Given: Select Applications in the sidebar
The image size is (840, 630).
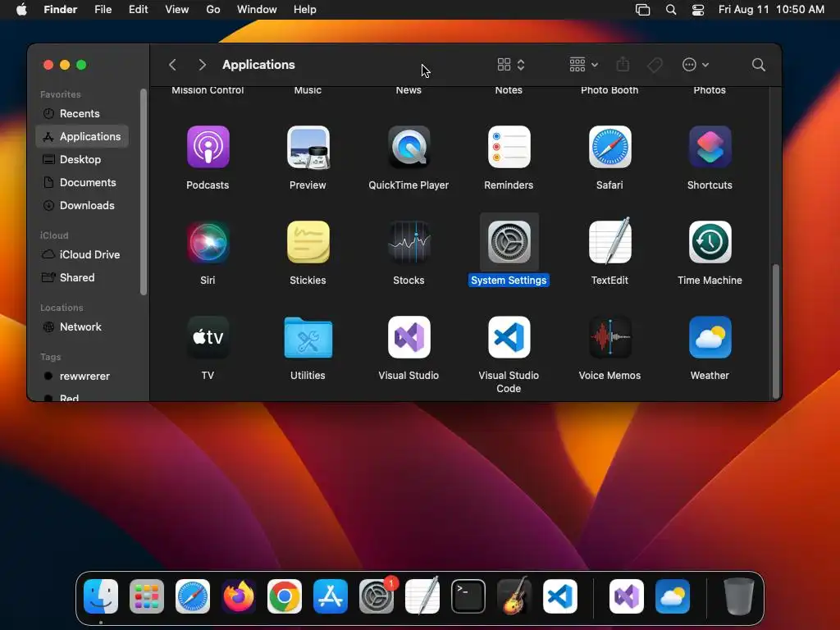Looking at the screenshot, I should click(82, 137).
